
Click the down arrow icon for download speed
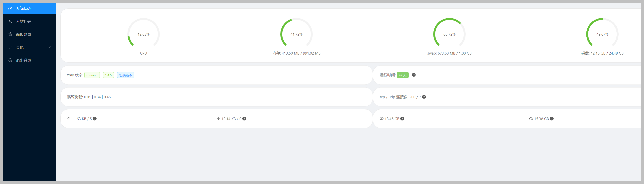point(219,119)
